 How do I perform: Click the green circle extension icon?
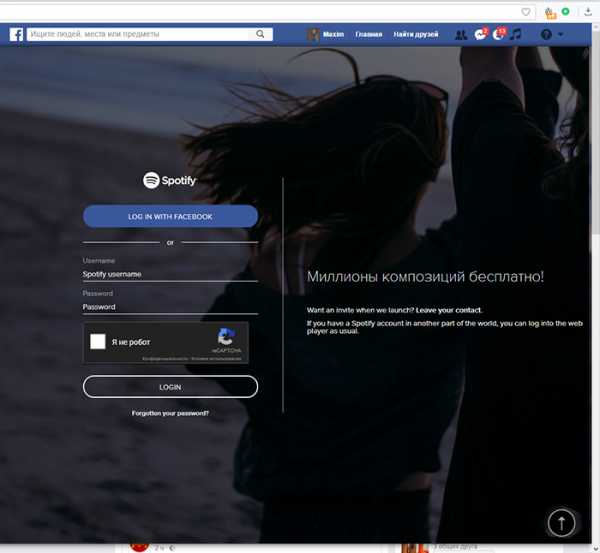coord(566,11)
